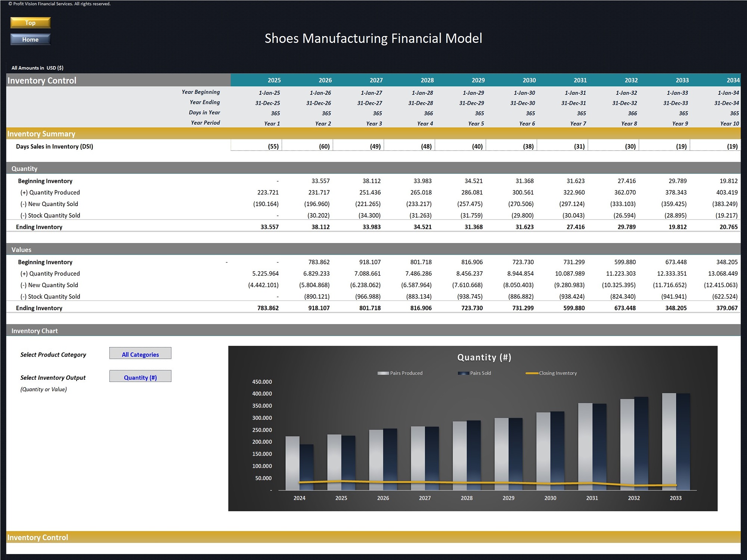The image size is (747, 560).
Task: Select the Ending Inventory value for 2034
Action: [726, 308]
